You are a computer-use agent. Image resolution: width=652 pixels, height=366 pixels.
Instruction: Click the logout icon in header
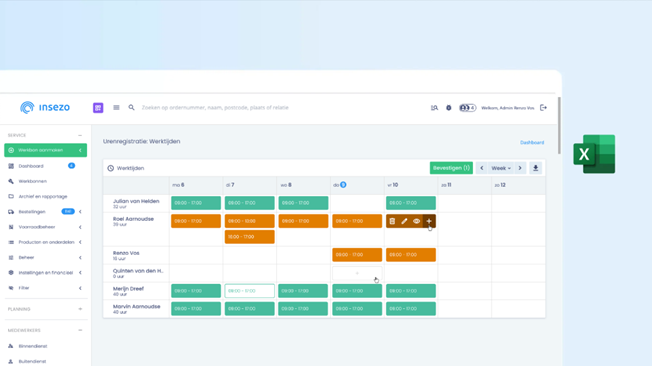[x=543, y=108]
